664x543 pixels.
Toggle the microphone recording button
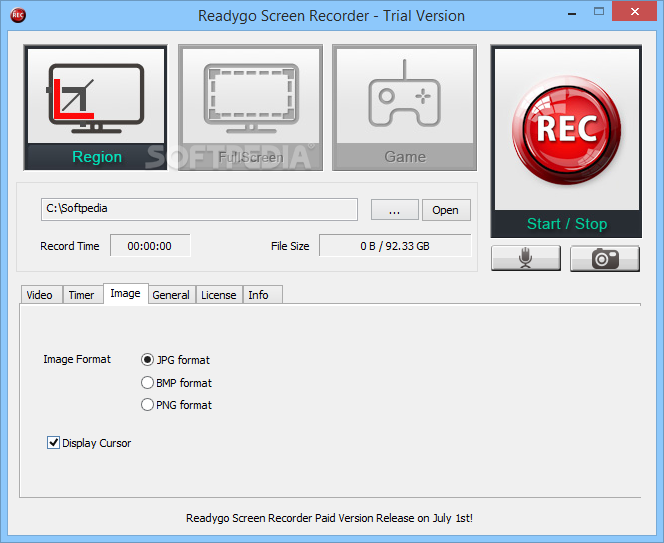[526, 258]
